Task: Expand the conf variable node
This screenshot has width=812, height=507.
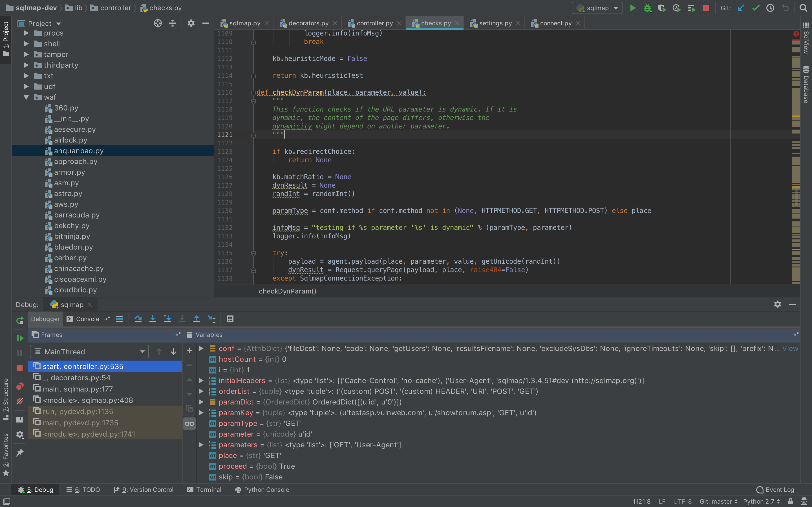Action: click(201, 348)
